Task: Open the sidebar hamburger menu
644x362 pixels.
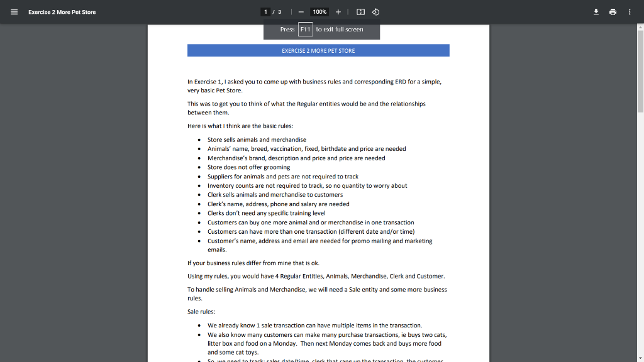Action: click(14, 12)
